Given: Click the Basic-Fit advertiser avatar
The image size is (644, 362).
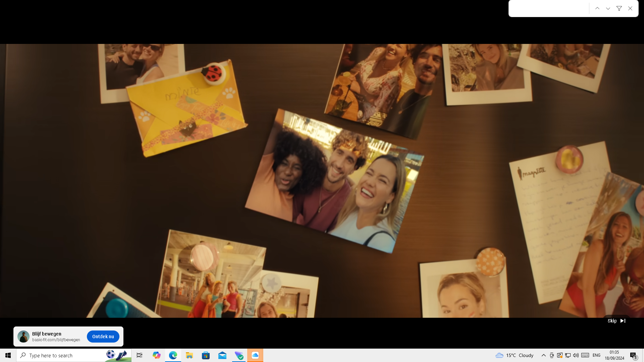Looking at the screenshot, I should [23, 337].
